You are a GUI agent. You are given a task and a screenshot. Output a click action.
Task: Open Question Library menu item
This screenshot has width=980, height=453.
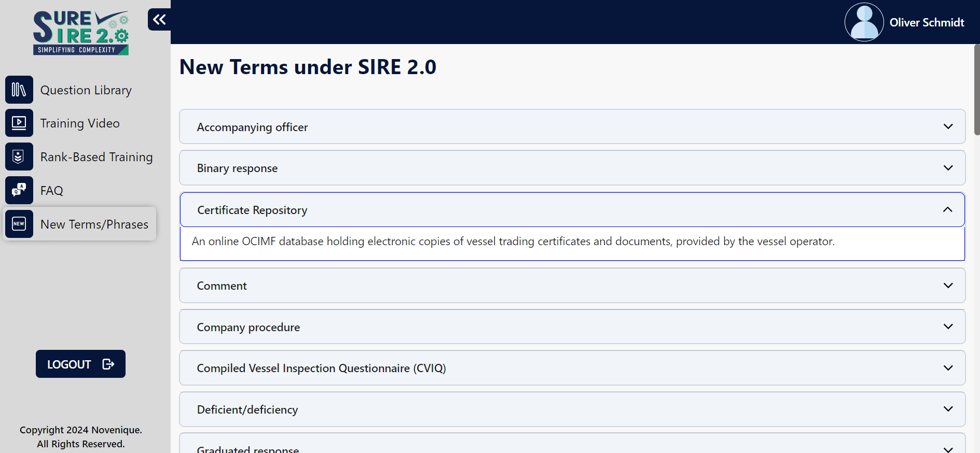point(80,90)
